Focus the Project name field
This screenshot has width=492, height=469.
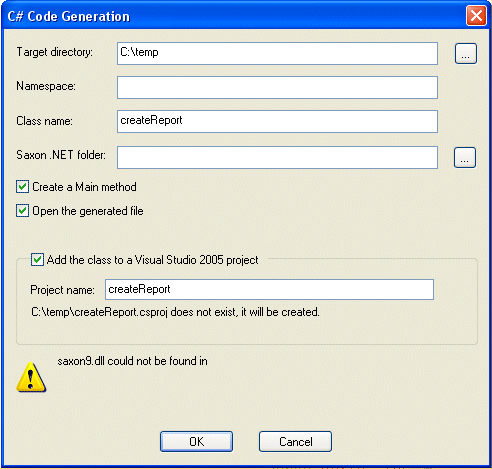coord(269,289)
